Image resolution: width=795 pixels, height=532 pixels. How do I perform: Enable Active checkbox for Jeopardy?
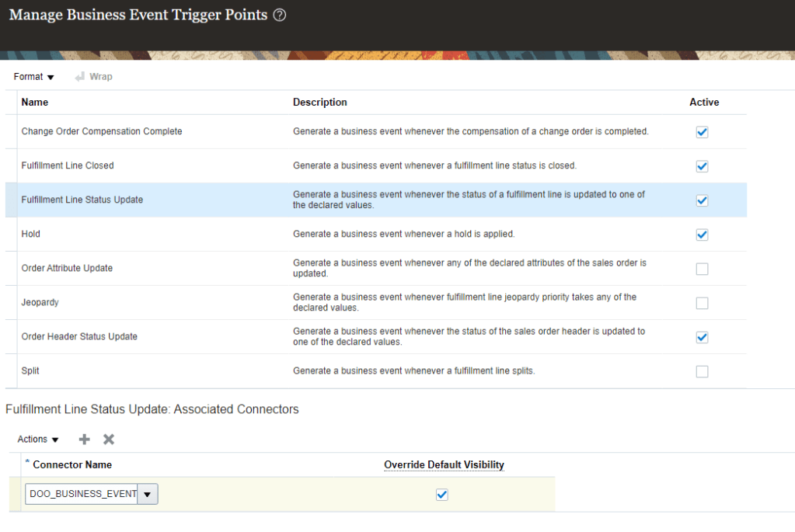point(703,303)
